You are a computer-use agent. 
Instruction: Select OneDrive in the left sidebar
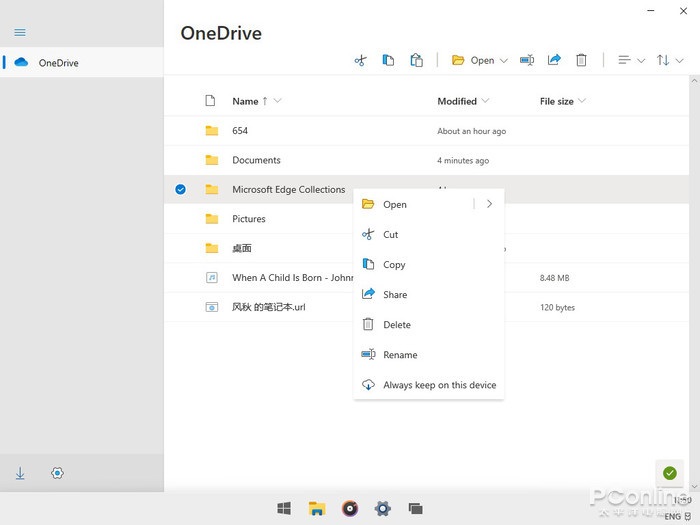(x=58, y=63)
